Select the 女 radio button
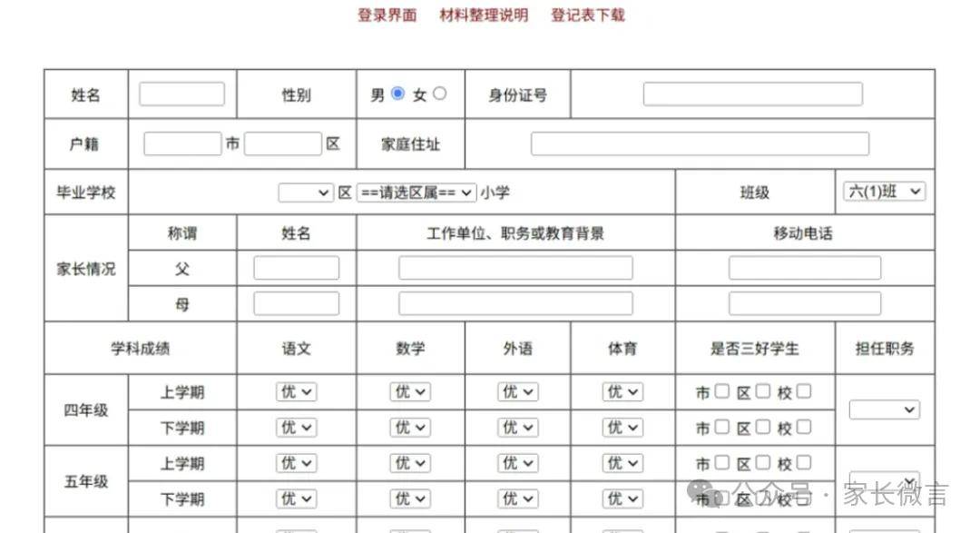The width and height of the screenshot is (980, 533). coord(440,94)
